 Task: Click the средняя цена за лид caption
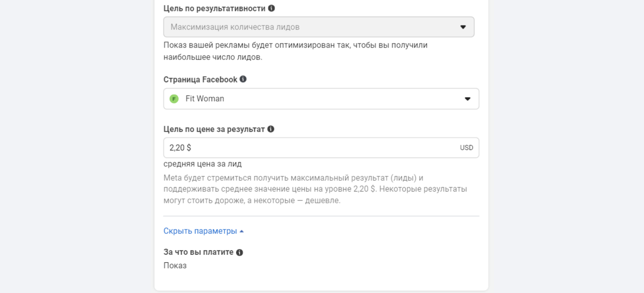pos(202,164)
